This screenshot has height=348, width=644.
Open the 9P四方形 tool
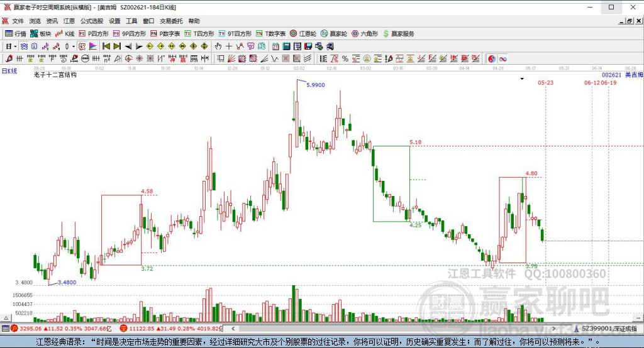point(130,34)
